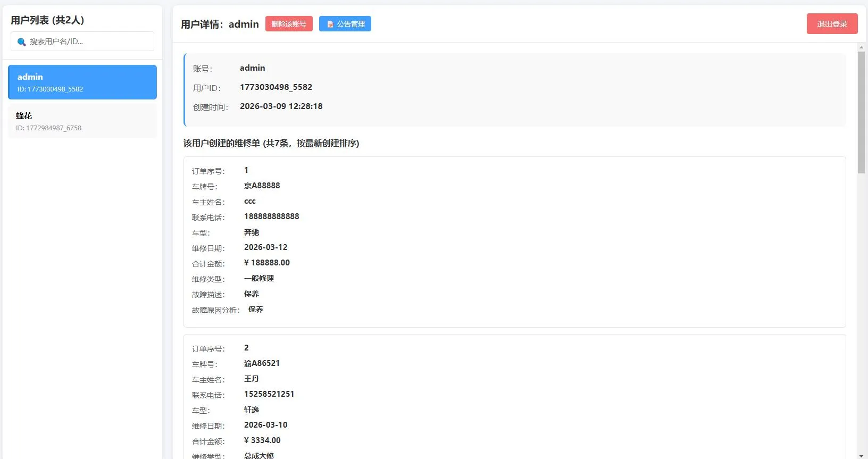The width and height of the screenshot is (868, 459).
Task: Click the vertical scrollbar thumb
Action: click(861, 112)
